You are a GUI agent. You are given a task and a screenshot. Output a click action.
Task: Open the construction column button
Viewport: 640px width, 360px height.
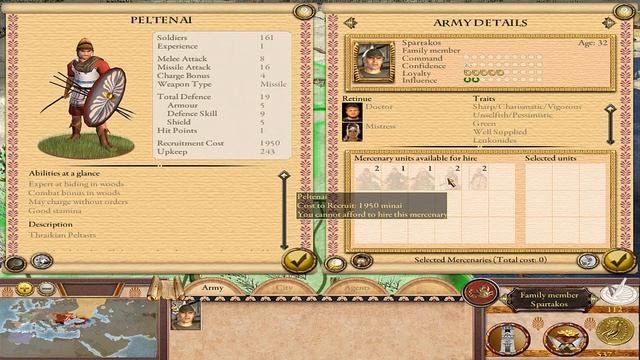click(x=508, y=338)
